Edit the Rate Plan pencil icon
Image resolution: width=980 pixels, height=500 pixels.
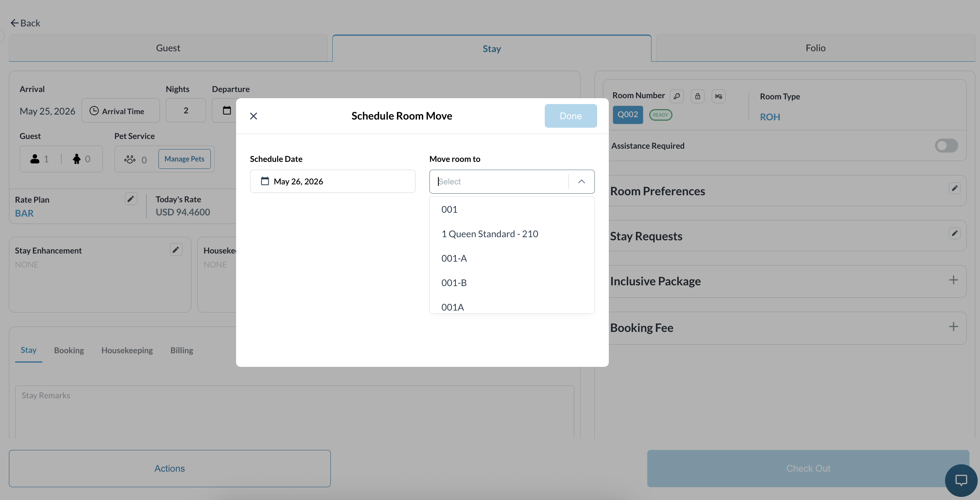coord(131,199)
